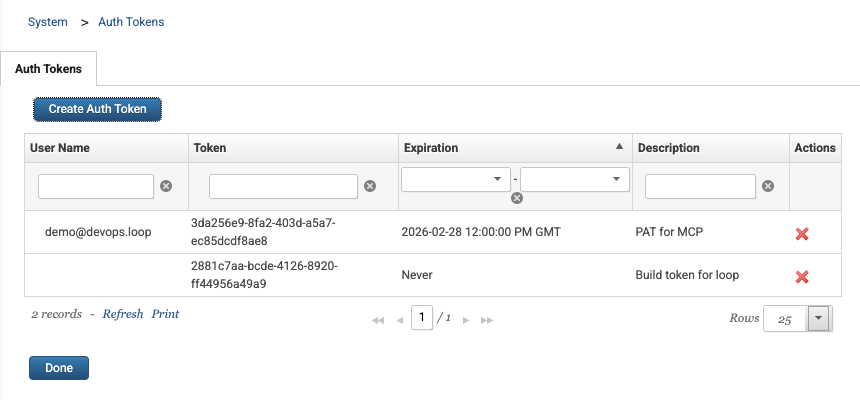Image resolution: width=860 pixels, height=400 pixels.
Task: Clear the Description filter
Action: pyautogui.click(x=768, y=186)
